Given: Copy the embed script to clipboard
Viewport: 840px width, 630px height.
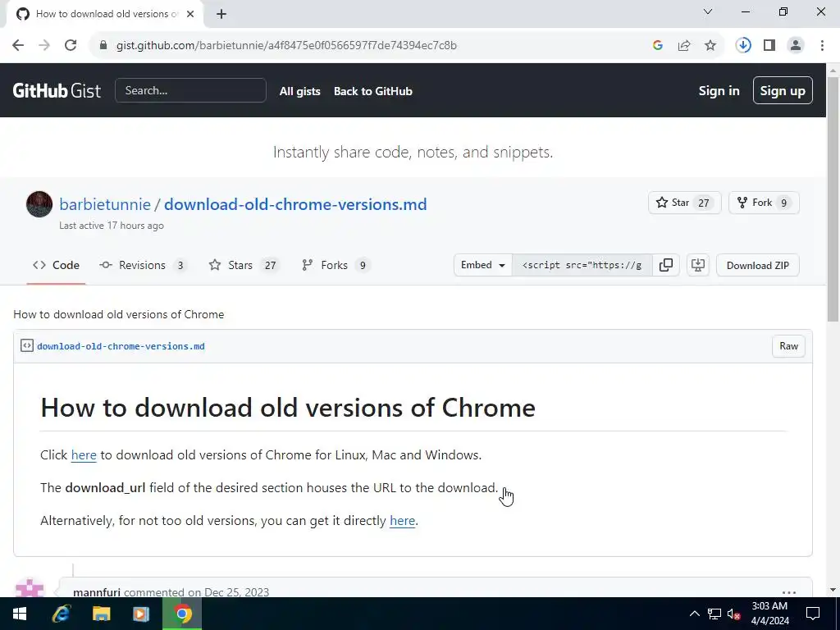Looking at the screenshot, I should (x=666, y=265).
